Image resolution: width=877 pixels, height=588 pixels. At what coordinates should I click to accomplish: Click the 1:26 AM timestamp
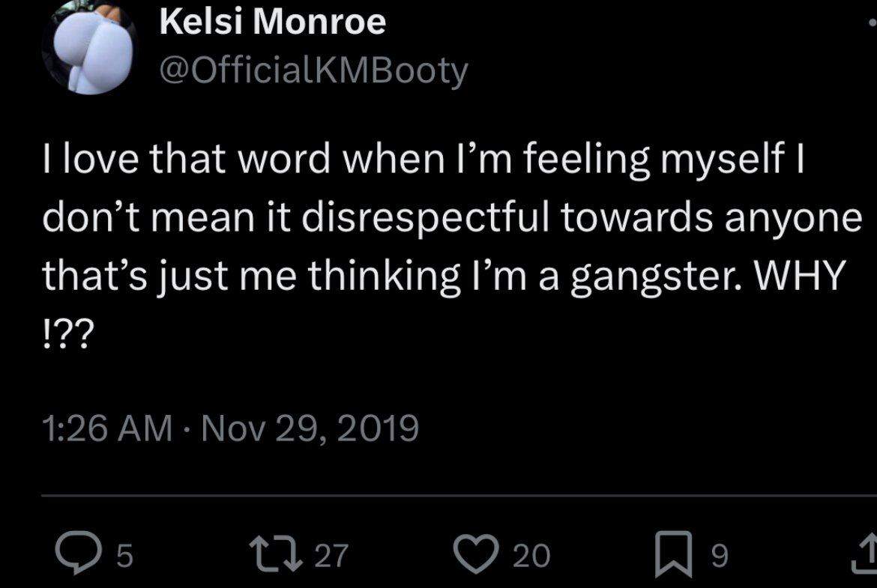tap(106, 428)
